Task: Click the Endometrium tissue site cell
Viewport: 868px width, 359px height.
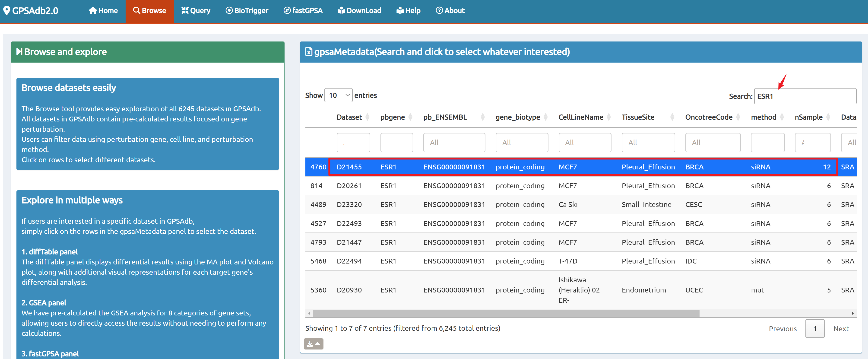Action: (644, 290)
